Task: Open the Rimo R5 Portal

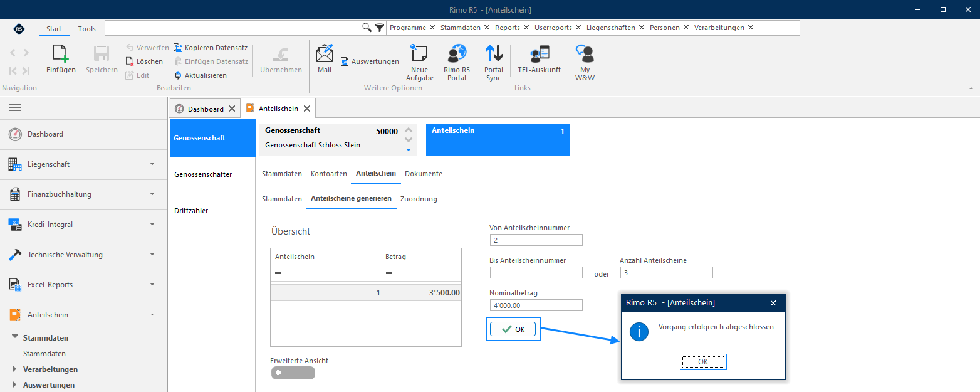Action: (457, 63)
